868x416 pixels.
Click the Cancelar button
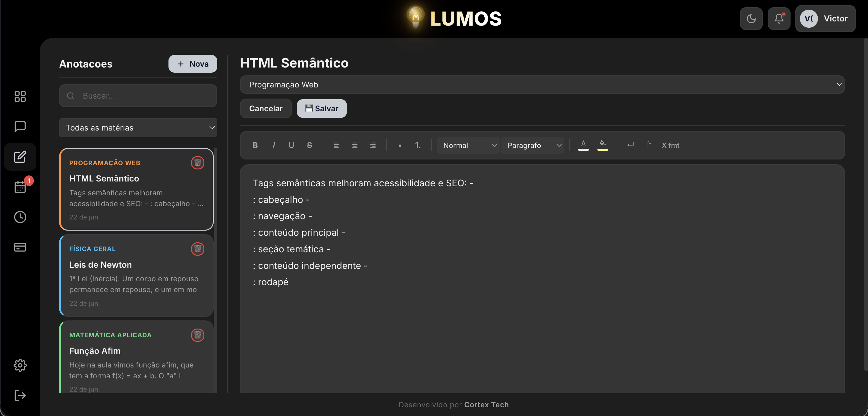[x=266, y=109]
